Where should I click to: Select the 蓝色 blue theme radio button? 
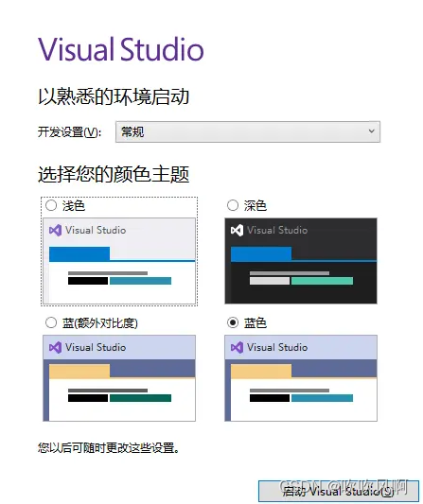pyautogui.click(x=233, y=322)
